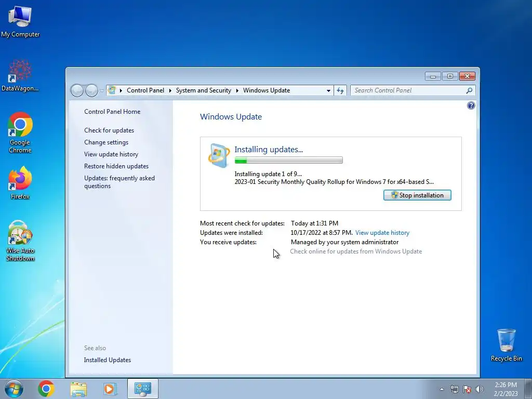The image size is (532, 399).
Task: Click the installation progress bar
Action: pos(288,160)
